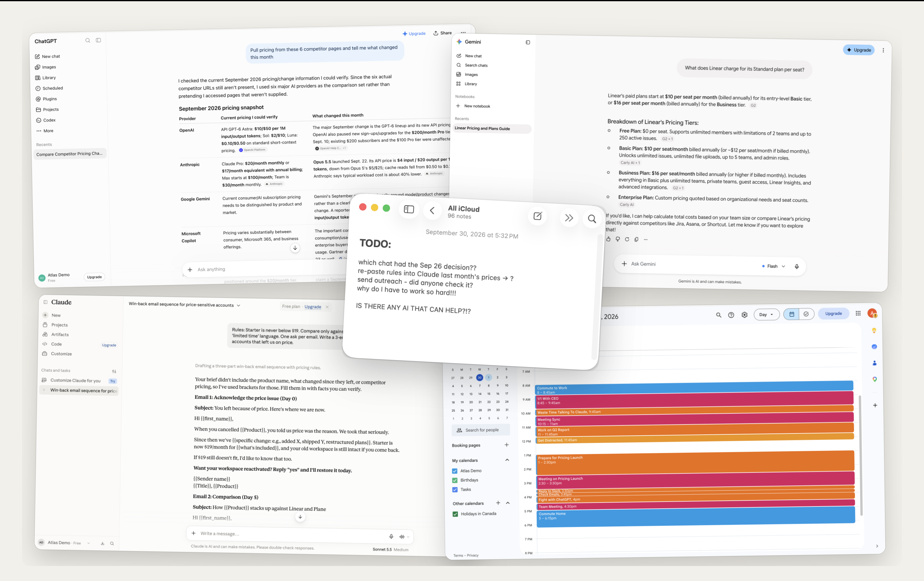924x581 pixels.
Task: Expand Claude chat title dropdown chevron
Action: (238, 306)
